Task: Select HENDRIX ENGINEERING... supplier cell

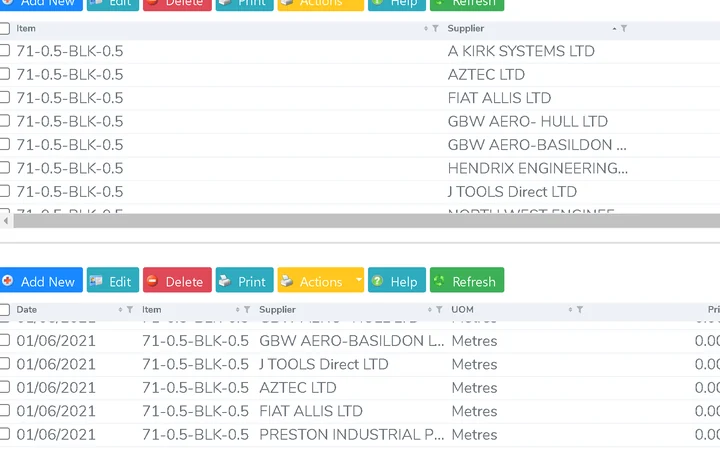Action: (x=538, y=168)
